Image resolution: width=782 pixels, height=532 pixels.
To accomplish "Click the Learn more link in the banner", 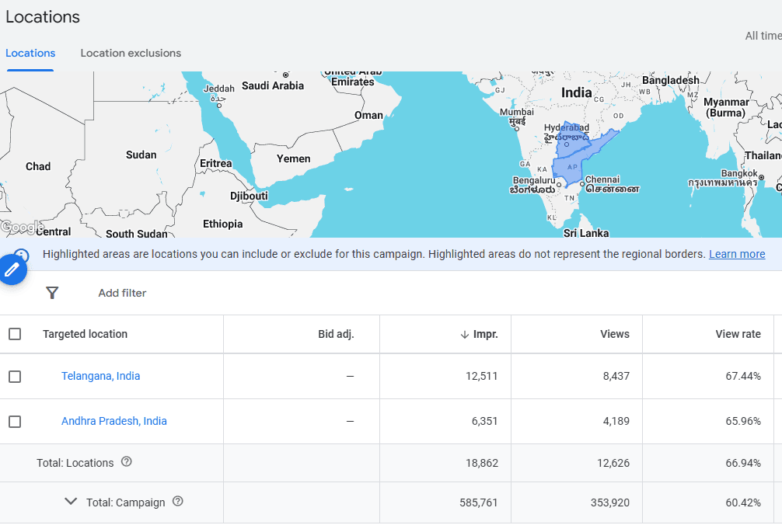I will (x=736, y=254).
